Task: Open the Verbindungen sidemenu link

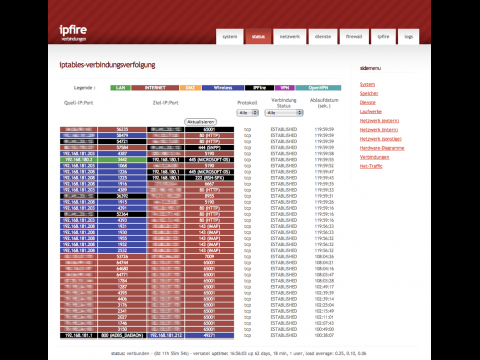Action: (x=374, y=157)
